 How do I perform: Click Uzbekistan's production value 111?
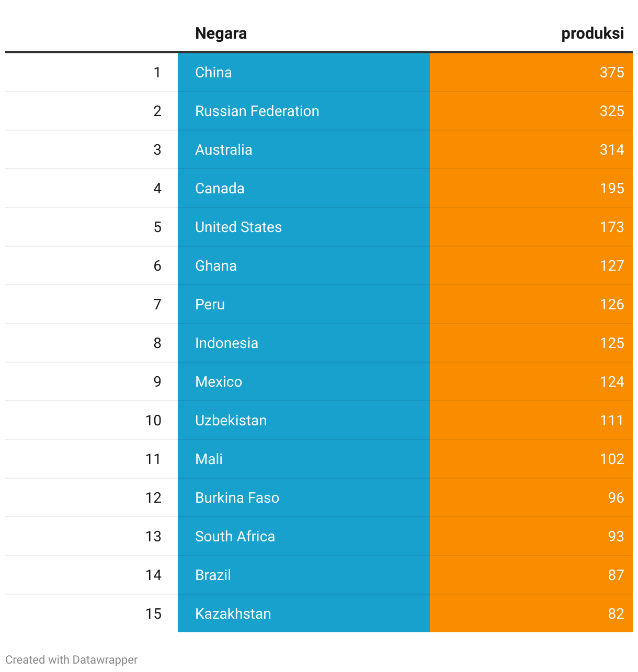(x=611, y=420)
